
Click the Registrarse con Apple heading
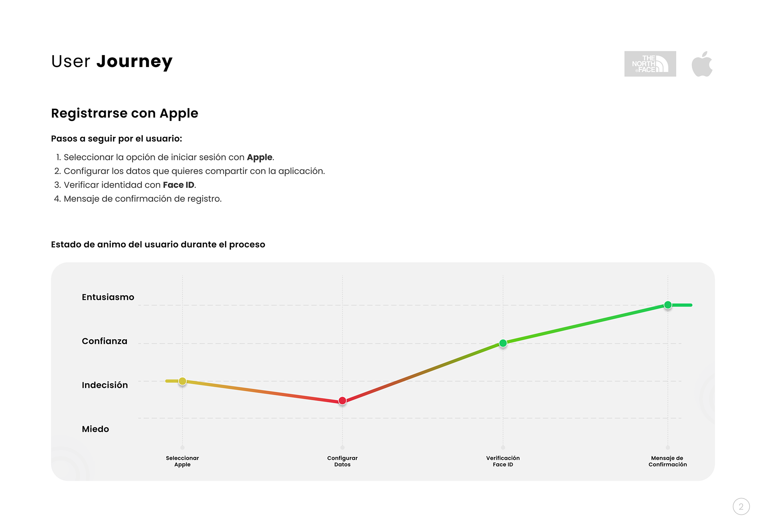coord(124,113)
